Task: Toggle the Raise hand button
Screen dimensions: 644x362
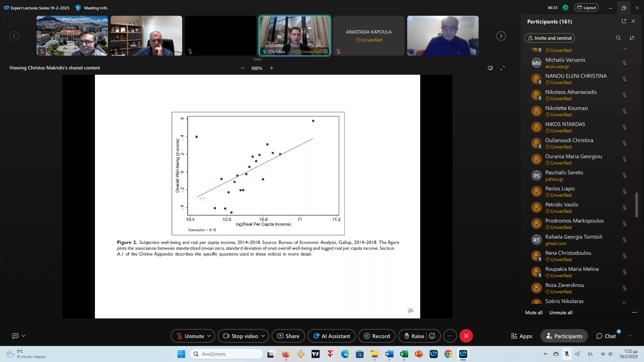Action: tap(414, 336)
